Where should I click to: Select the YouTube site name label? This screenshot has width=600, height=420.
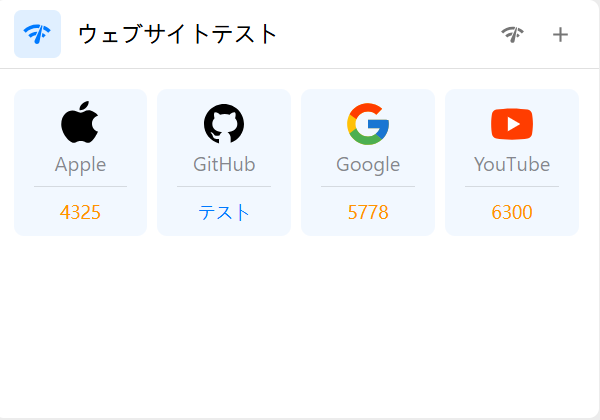click(512, 164)
